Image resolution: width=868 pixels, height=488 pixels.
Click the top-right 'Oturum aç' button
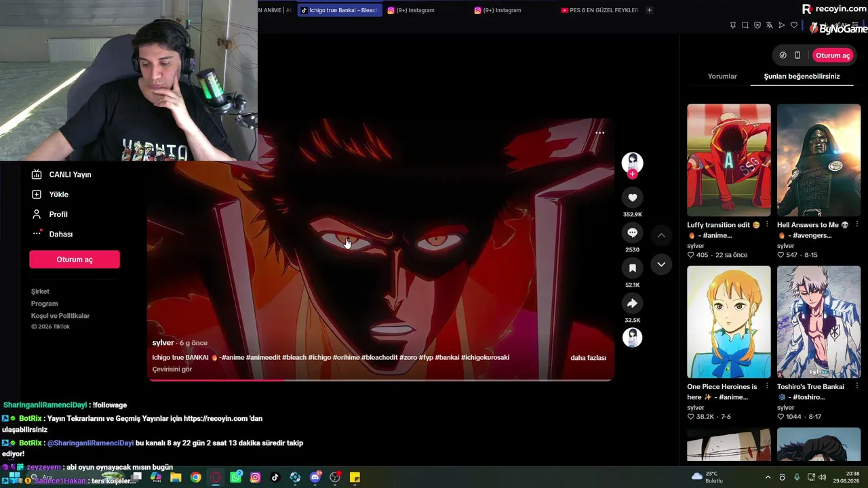point(833,56)
